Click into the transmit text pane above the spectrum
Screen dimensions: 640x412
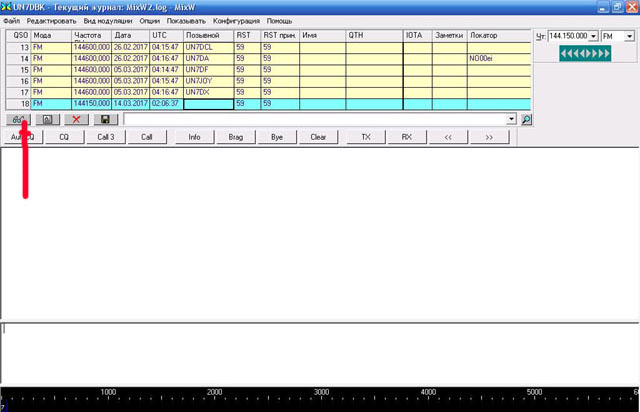point(320,353)
